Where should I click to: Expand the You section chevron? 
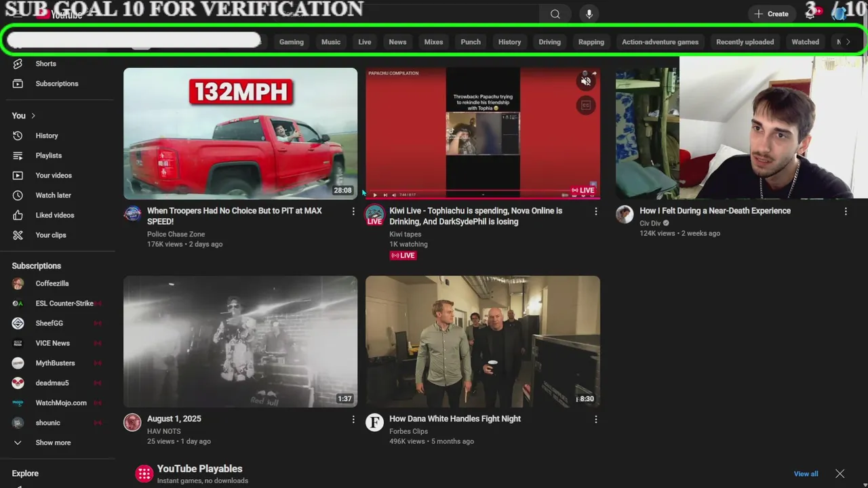[33, 116]
